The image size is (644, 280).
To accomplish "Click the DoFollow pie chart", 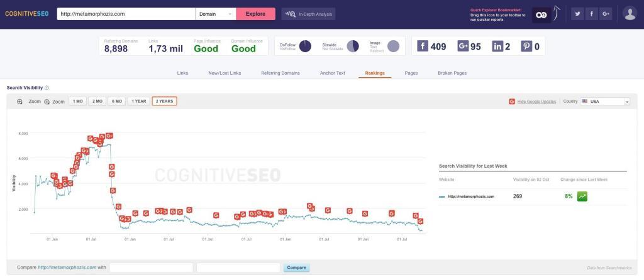I will tap(305, 46).
